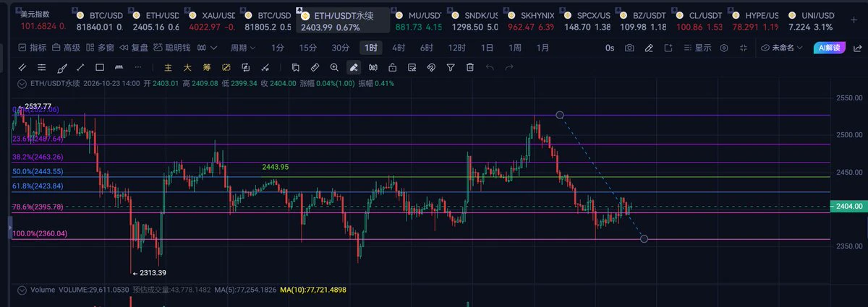Click the line-with-points drawing icon
The image size is (868, 307).
[x=265, y=67]
